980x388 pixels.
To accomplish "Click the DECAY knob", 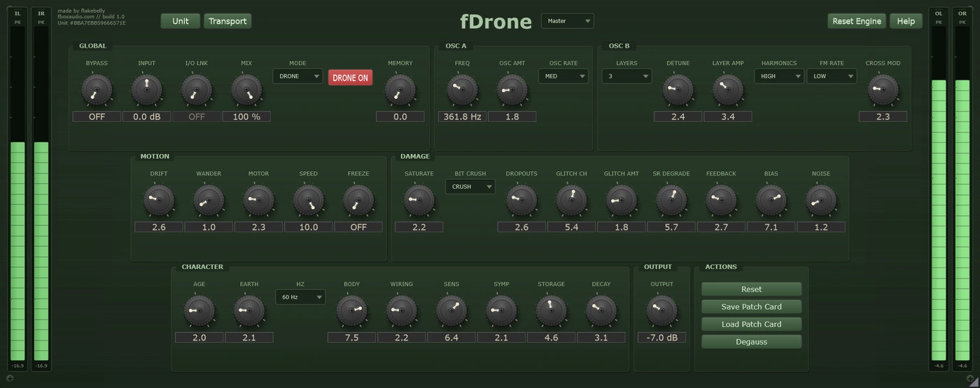I will (x=601, y=311).
